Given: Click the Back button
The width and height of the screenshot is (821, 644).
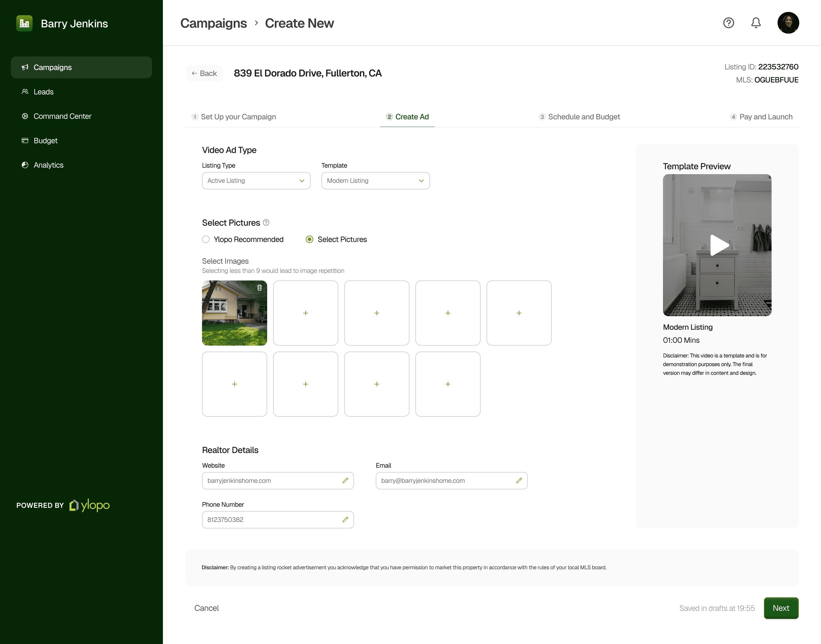Looking at the screenshot, I should [x=204, y=74].
